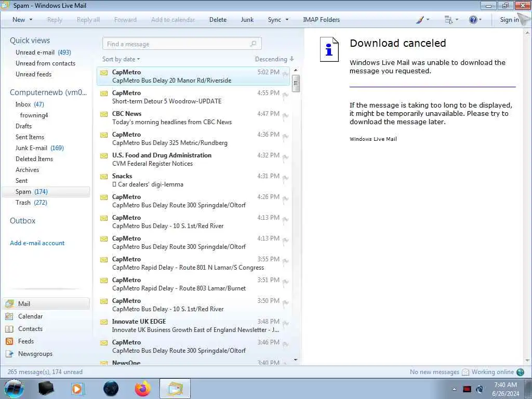Select Unread e-mail quick view
The width and height of the screenshot is (532, 399).
pyautogui.click(x=43, y=52)
